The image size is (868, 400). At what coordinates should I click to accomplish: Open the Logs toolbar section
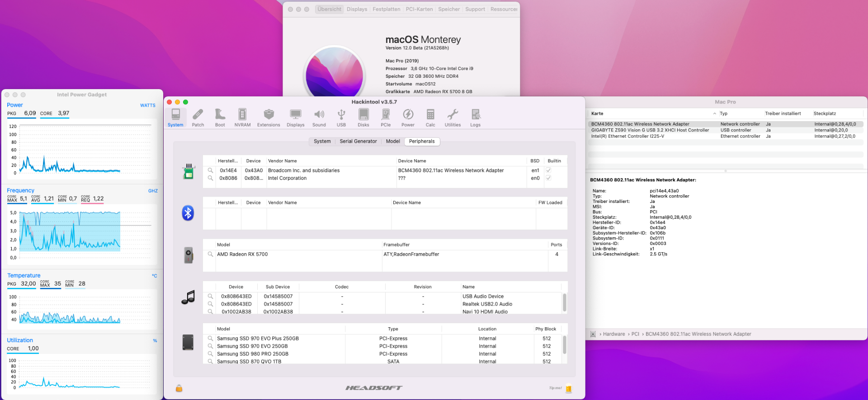475,118
